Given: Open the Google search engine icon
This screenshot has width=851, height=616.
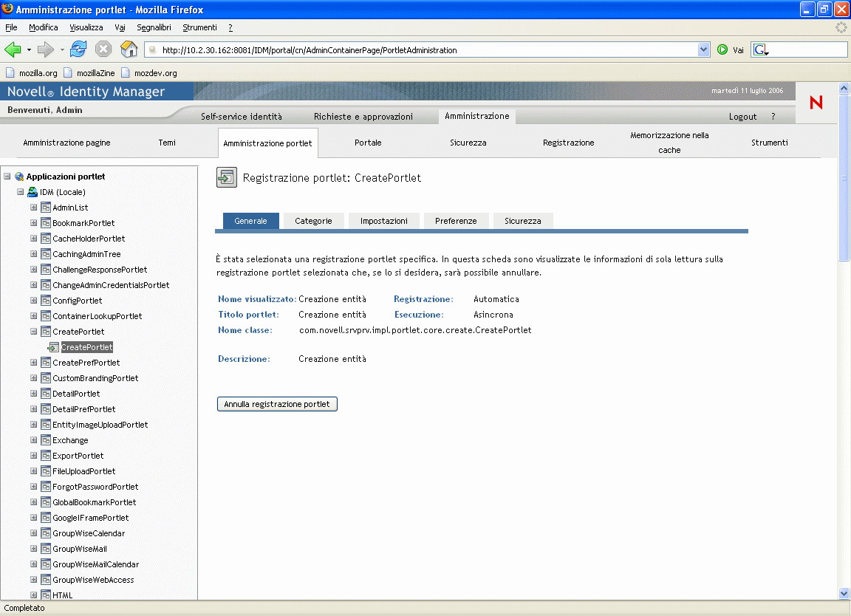Looking at the screenshot, I should 760,50.
